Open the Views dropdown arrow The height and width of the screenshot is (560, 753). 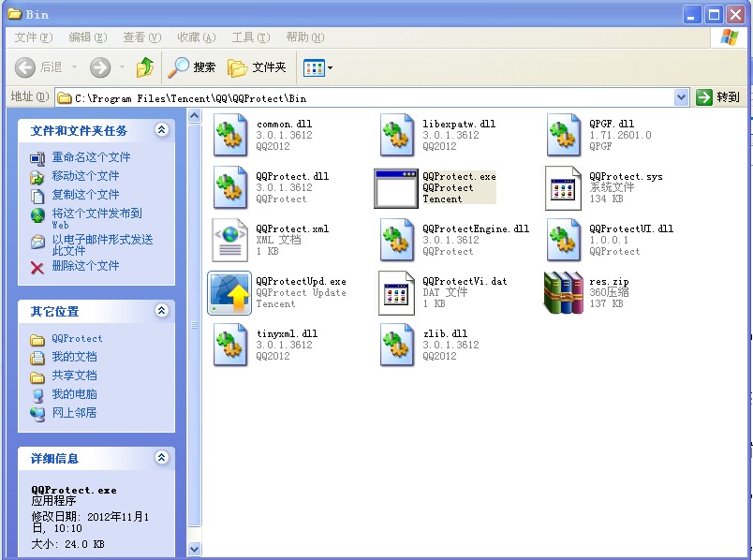coord(331,68)
